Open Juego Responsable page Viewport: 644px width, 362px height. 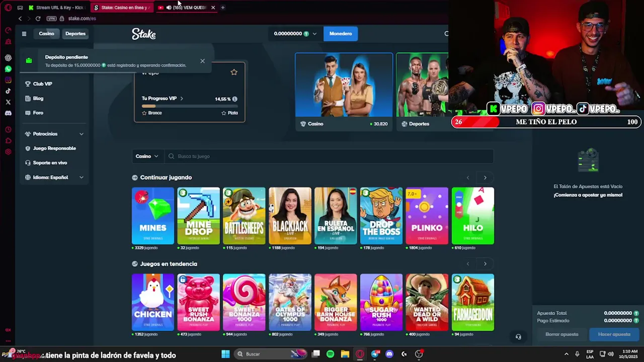coord(55,148)
